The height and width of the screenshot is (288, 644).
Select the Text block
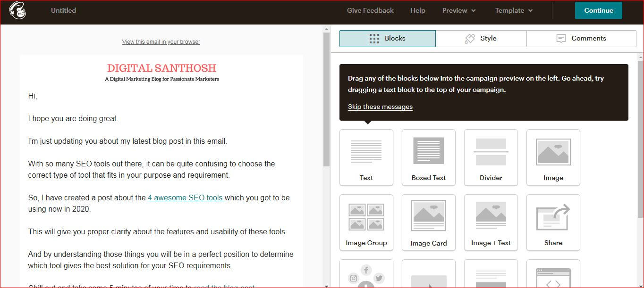pyautogui.click(x=366, y=157)
